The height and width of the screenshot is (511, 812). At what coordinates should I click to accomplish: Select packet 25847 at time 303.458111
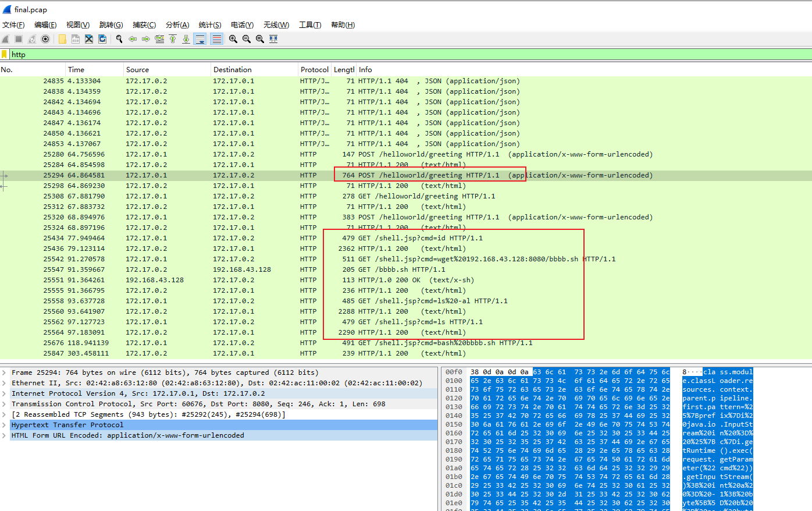(406, 353)
